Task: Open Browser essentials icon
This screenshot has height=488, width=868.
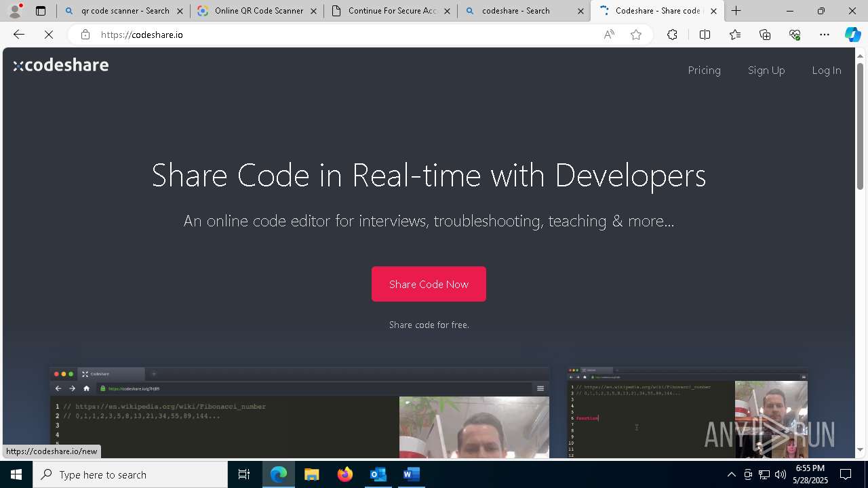Action: 795,35
